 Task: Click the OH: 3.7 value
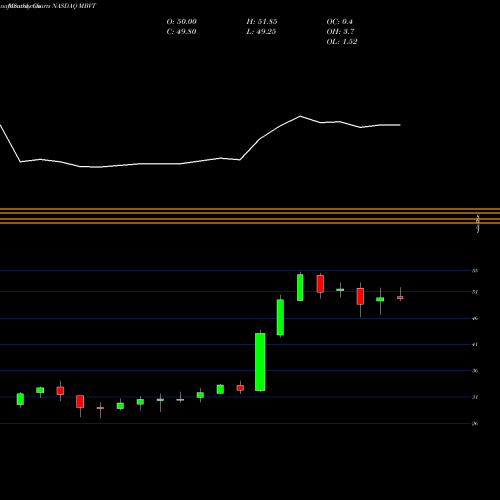coord(340,32)
